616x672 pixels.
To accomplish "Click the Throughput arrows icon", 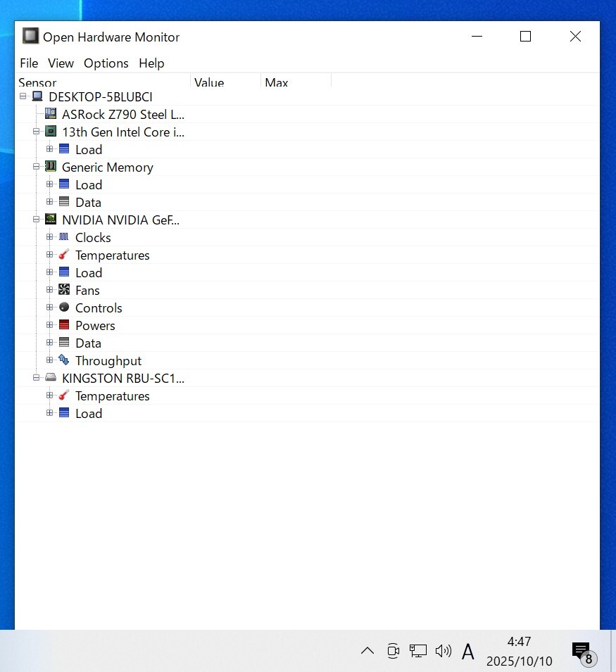I will pos(64,360).
